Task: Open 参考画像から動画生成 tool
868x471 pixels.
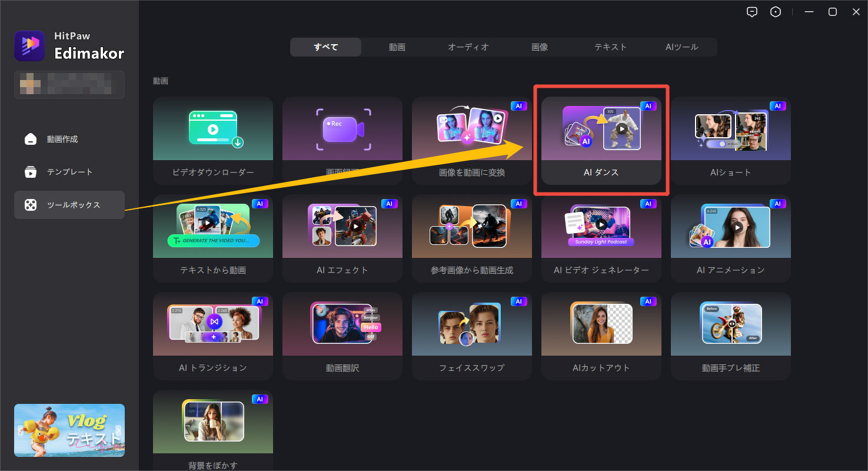Action: click(472, 238)
